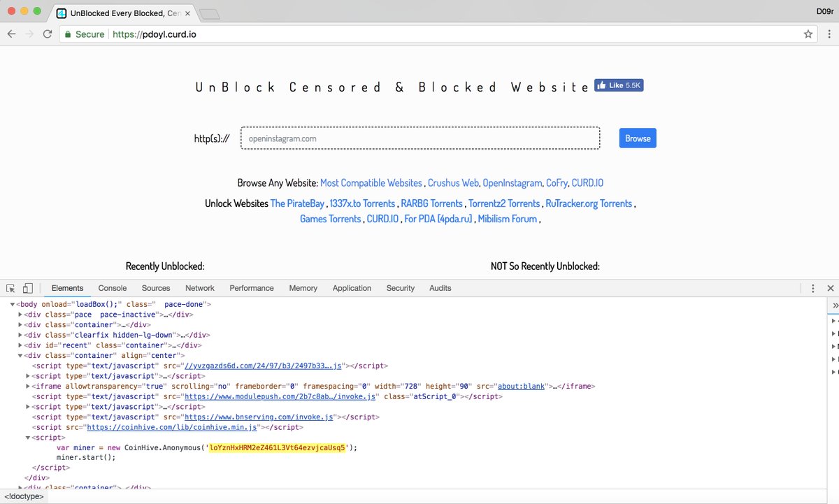Screen dimensions: 839x504
Task: Bookmark page with the star icon
Action: 808,34
